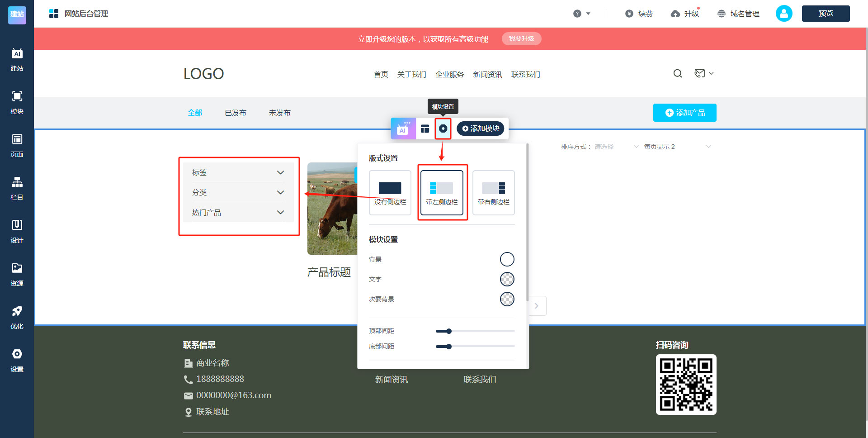
Task: Click the AI assistant module toolbar icon
Action: (403, 129)
